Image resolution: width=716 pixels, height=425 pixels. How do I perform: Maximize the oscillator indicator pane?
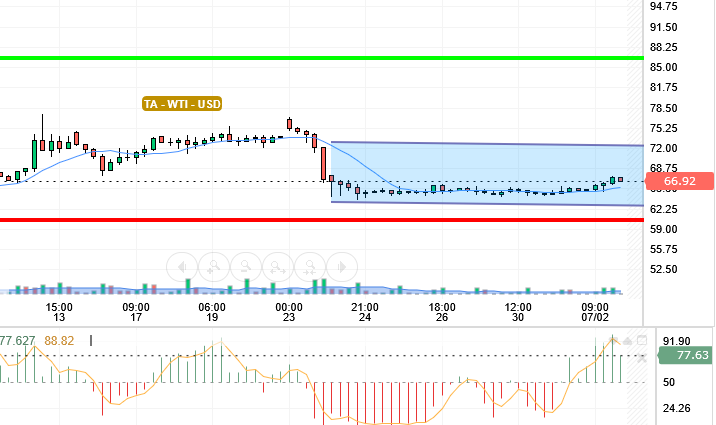642,340
